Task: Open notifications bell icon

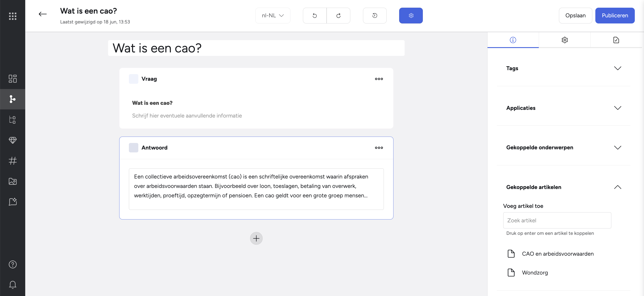Action: [x=12, y=285]
